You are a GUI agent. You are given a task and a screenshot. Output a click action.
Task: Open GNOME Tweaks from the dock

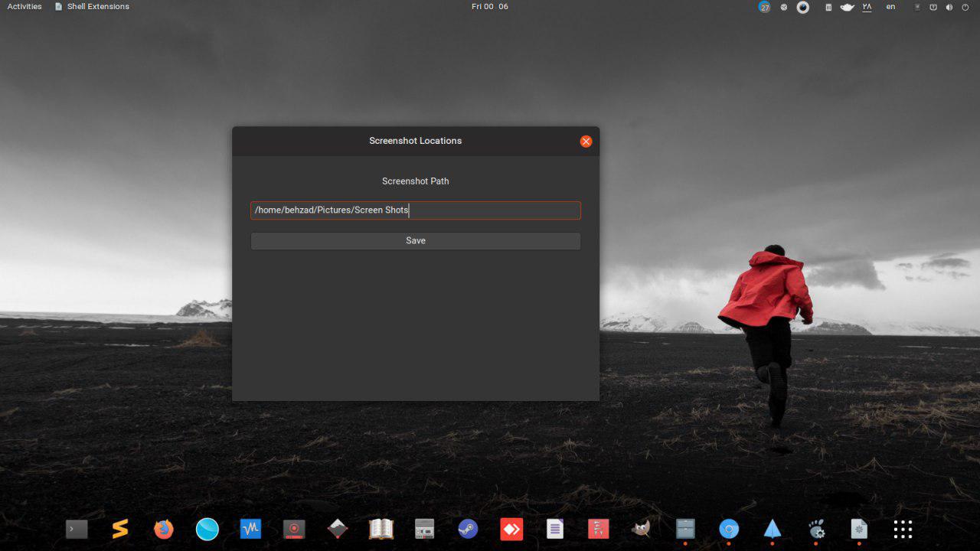[816, 529]
